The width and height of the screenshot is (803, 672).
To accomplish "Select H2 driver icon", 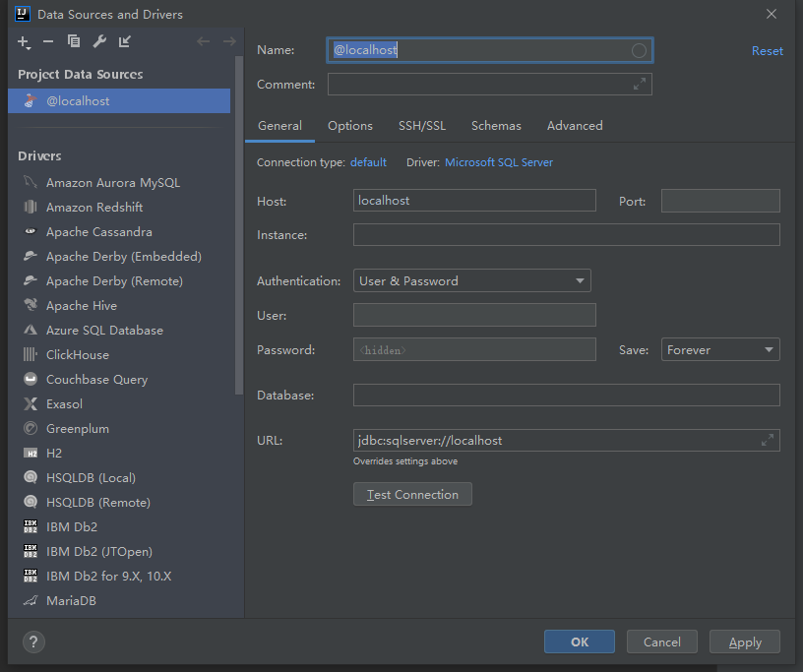I will tap(31, 453).
